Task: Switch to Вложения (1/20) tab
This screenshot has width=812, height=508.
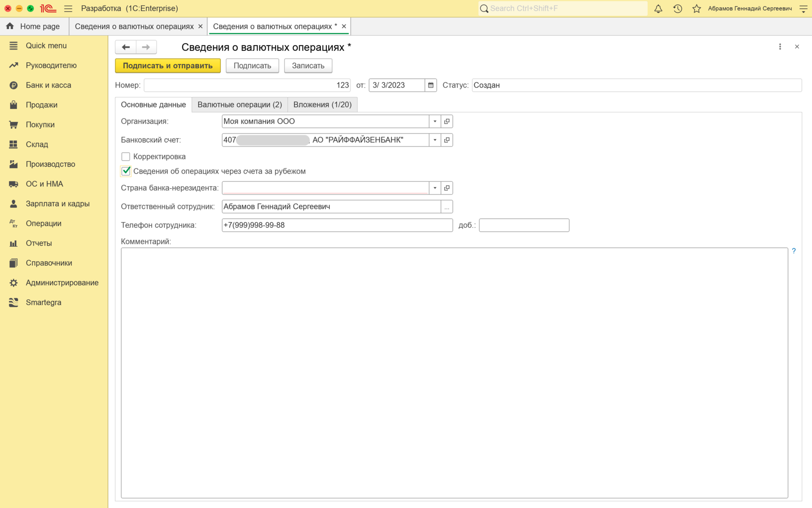Action: [322, 105]
